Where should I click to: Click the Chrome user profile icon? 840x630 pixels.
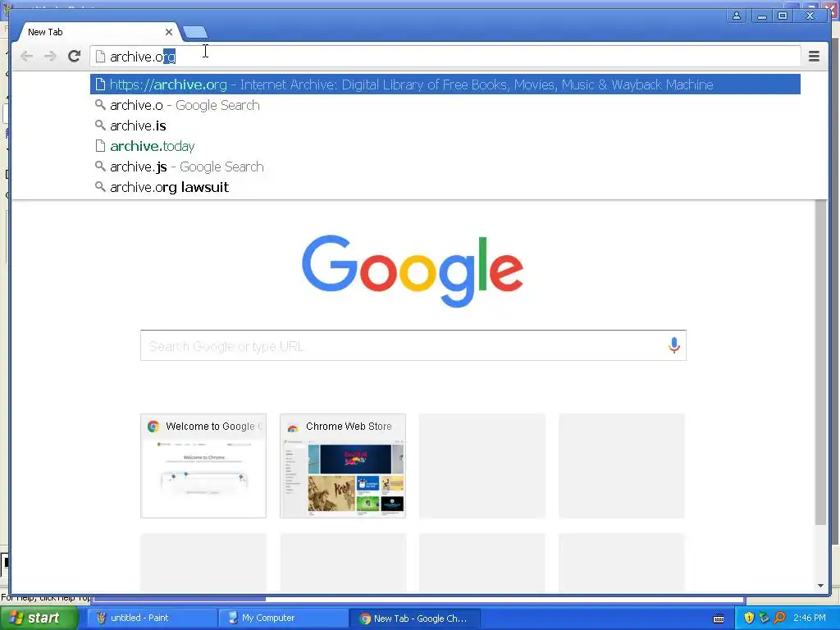click(x=737, y=16)
